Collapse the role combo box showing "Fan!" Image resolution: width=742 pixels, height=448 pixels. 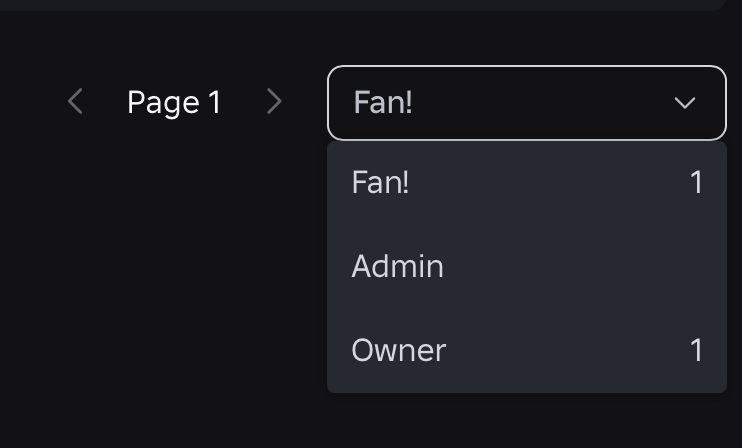click(x=526, y=103)
